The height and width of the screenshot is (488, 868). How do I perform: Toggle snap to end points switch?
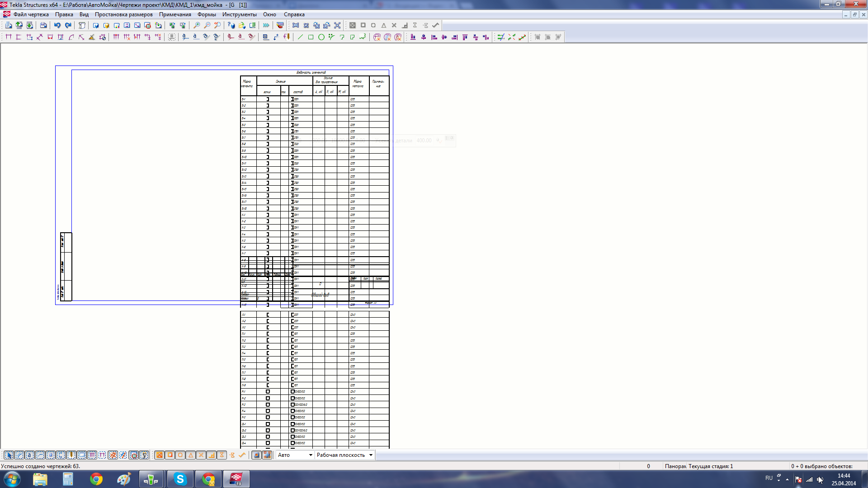170,455
